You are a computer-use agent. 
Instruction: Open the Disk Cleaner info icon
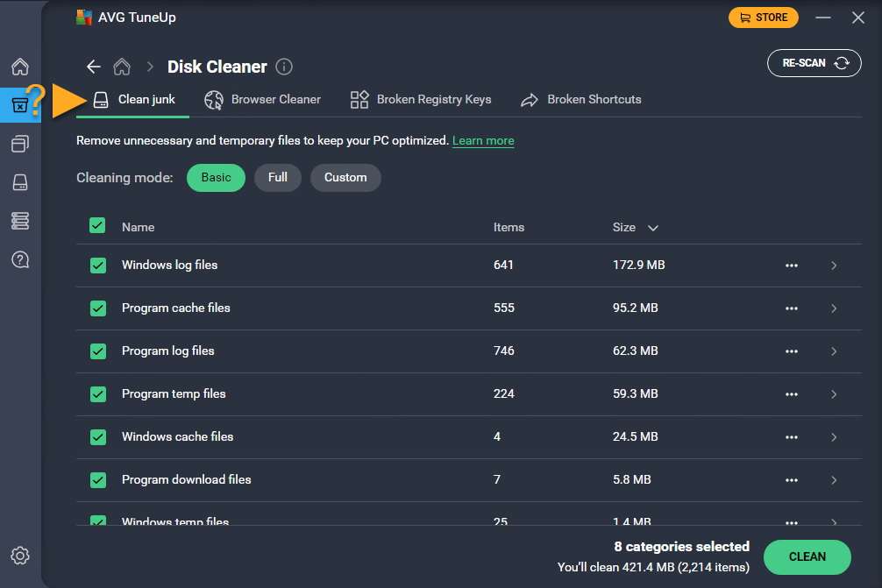click(x=284, y=67)
